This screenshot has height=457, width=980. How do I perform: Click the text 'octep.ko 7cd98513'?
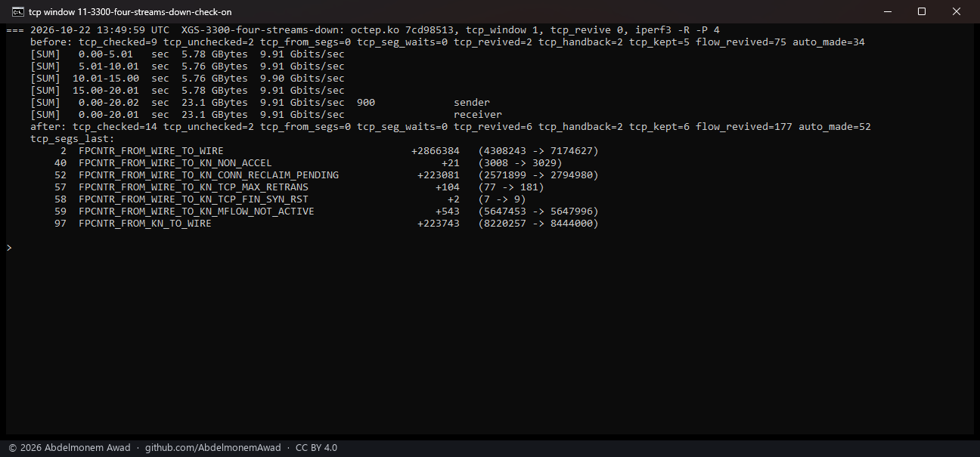click(x=402, y=30)
